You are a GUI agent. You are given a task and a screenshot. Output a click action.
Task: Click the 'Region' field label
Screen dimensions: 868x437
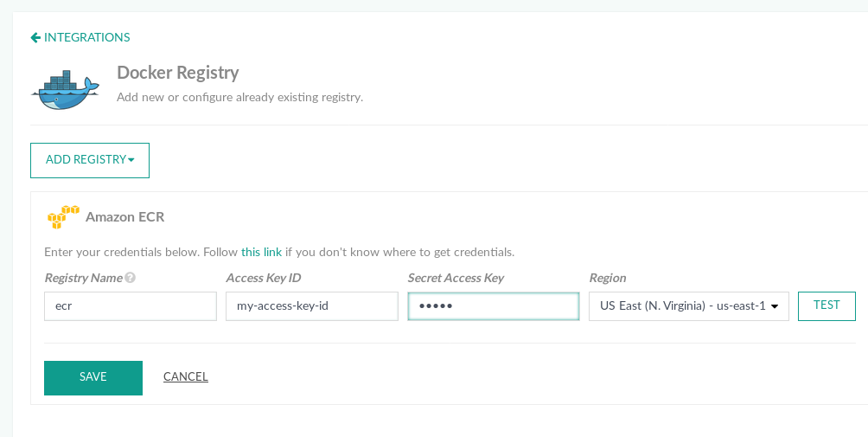click(x=608, y=279)
